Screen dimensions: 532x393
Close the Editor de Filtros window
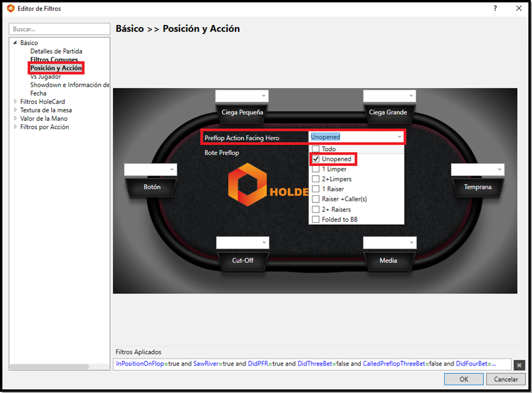(x=519, y=8)
